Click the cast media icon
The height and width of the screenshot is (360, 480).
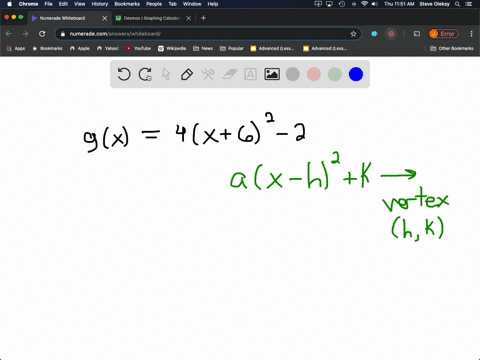coord(417,34)
